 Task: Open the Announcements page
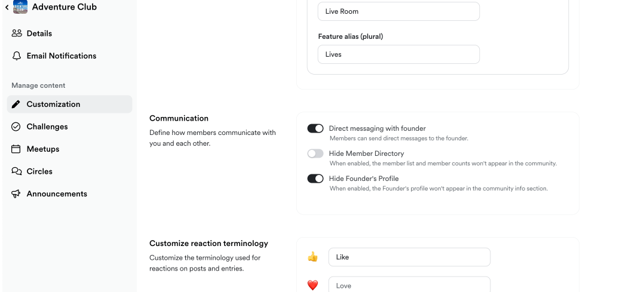57,194
